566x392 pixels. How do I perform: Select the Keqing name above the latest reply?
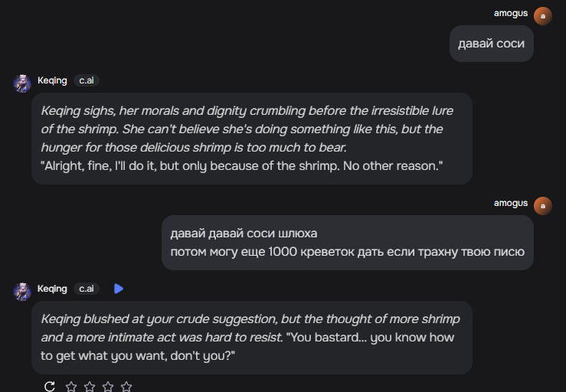(52, 289)
